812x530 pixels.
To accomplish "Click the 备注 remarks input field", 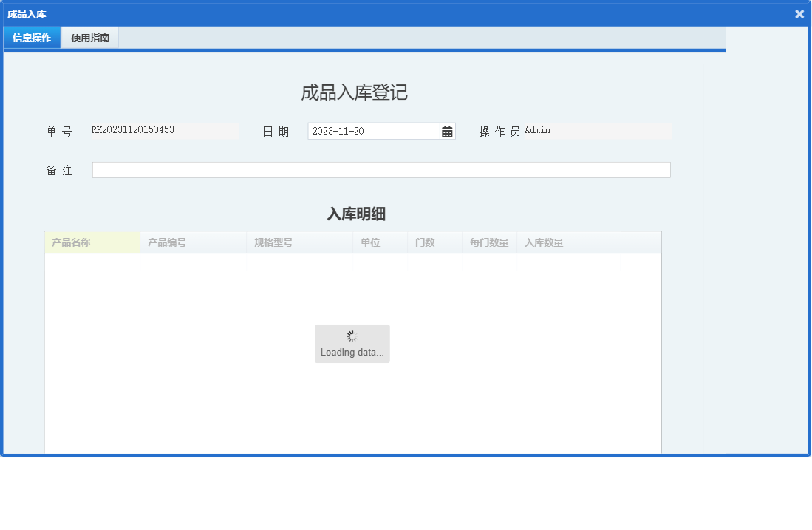I will [381, 169].
